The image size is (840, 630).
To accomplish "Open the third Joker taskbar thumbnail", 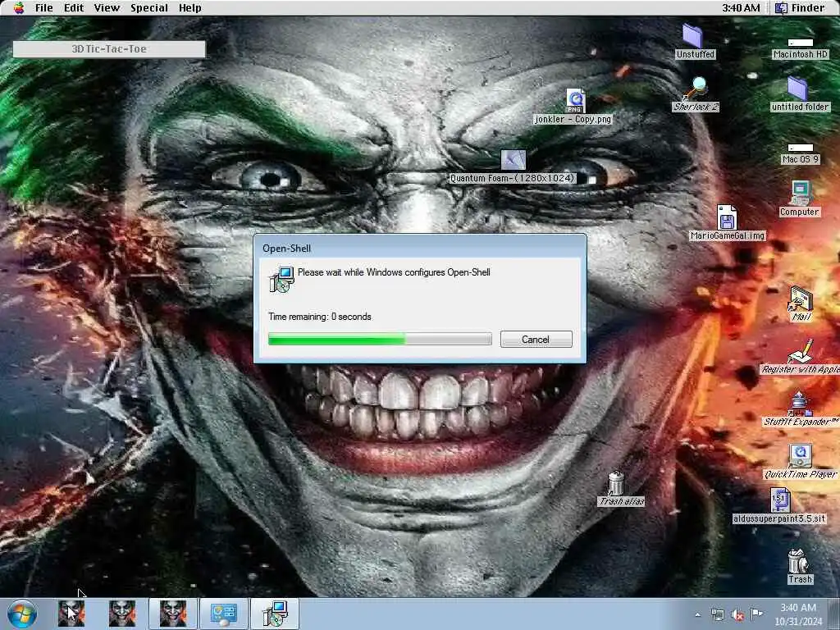I will [173, 614].
